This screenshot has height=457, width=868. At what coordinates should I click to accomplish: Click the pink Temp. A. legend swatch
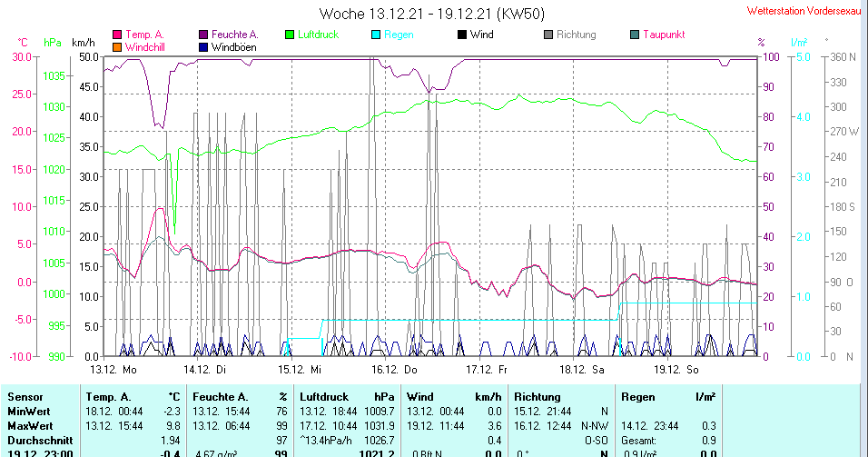[x=117, y=35]
